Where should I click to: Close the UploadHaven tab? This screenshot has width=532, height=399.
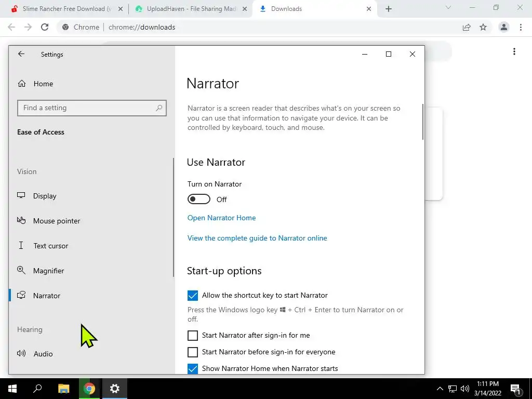(x=245, y=9)
